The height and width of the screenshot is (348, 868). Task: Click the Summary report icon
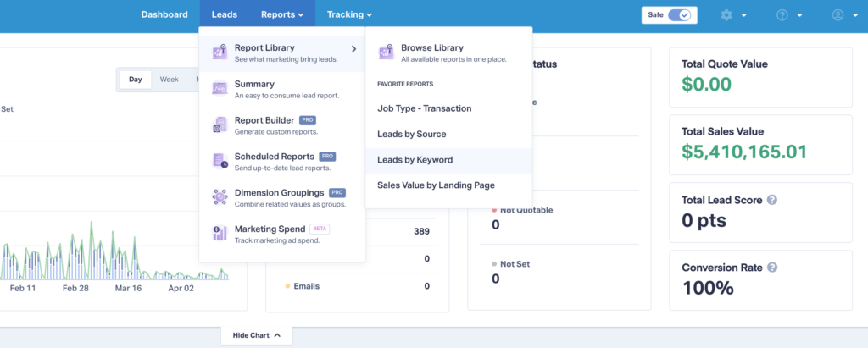coord(220,88)
